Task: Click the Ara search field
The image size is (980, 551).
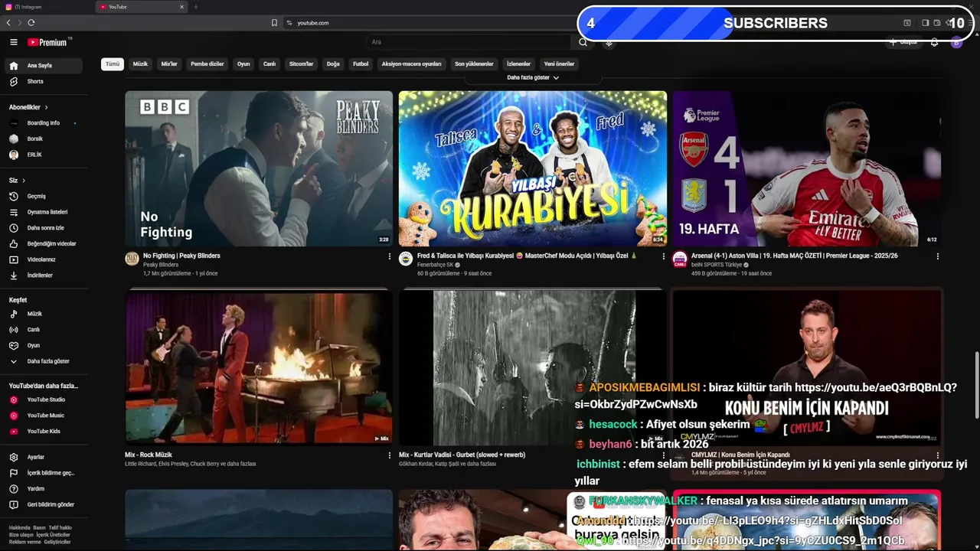Action: pos(469,42)
